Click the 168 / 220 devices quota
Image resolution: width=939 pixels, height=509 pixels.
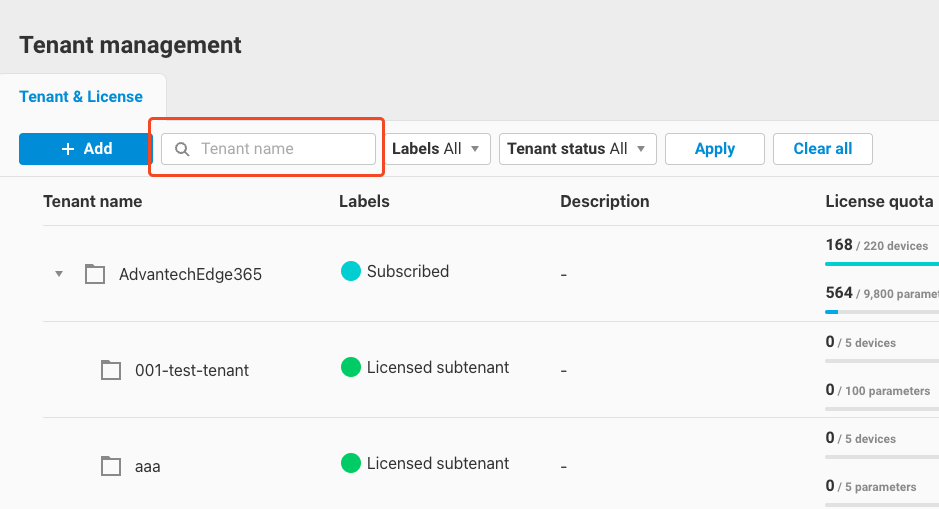point(877,245)
